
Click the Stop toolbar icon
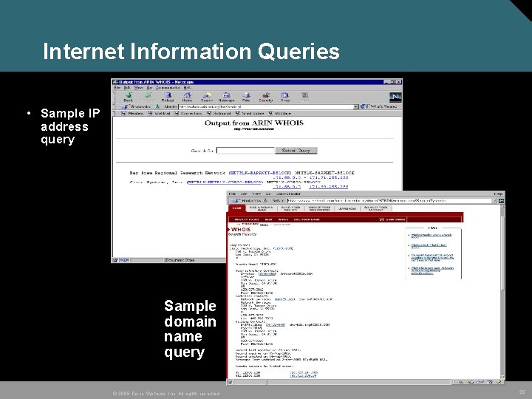(304, 97)
